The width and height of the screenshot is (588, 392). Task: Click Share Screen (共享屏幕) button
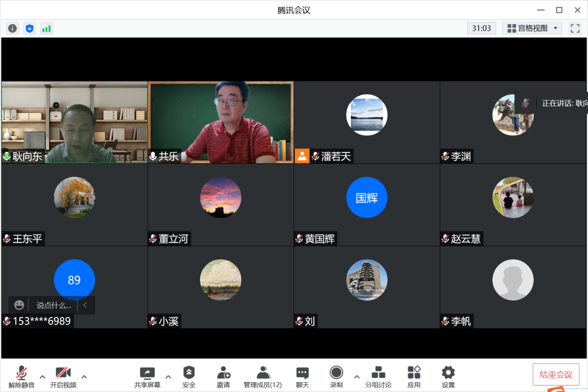tap(147, 377)
